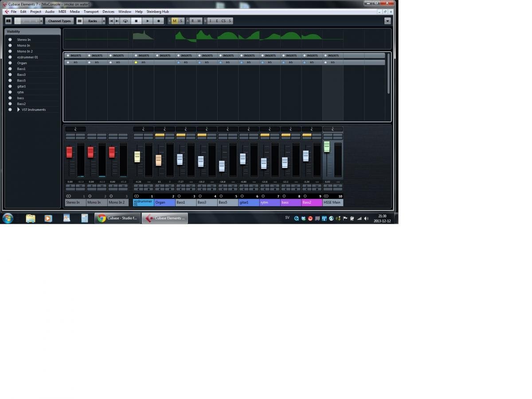Open the File menu
Image resolution: width=532 pixels, height=399 pixels.
(14, 12)
